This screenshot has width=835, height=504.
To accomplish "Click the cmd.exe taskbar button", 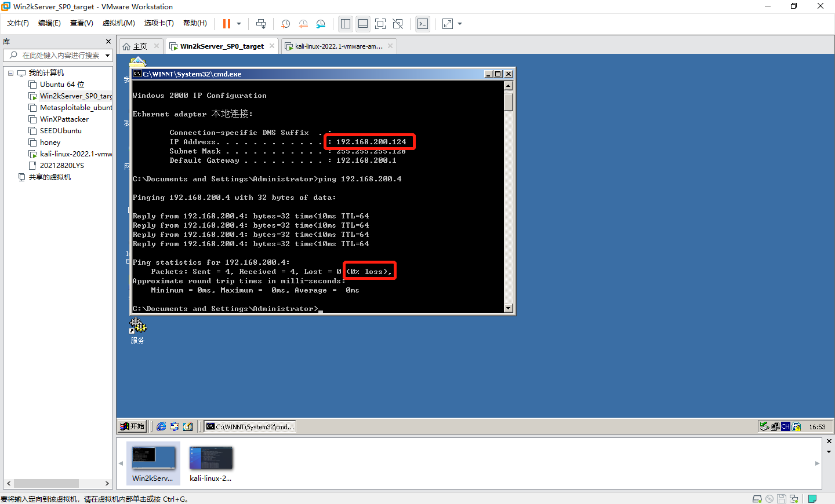I will [250, 426].
